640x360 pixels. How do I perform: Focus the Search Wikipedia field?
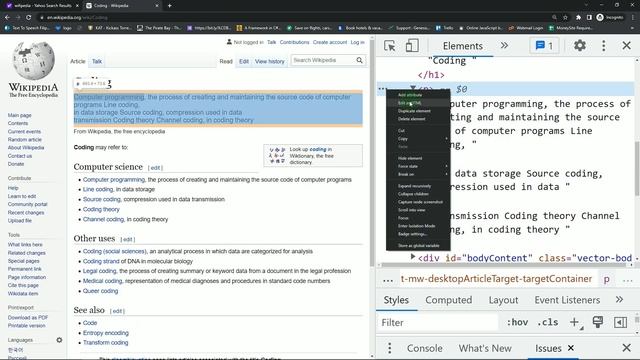pyautogui.click(x=322, y=60)
